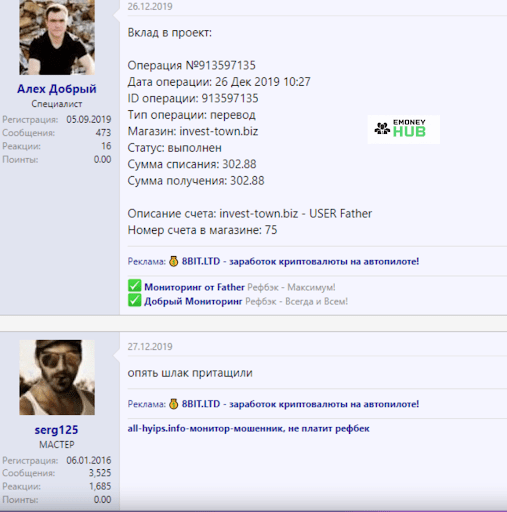The image size is (507, 512).
Task: Open the 8BIT.LTD ad link under serg125's post
Action: 300,404
